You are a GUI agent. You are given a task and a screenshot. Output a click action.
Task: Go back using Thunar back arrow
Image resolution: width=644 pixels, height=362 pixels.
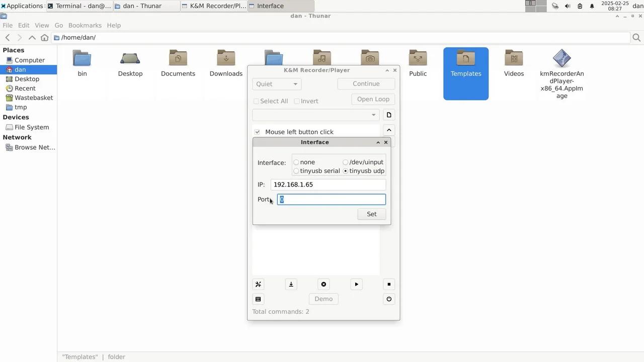[8, 37]
